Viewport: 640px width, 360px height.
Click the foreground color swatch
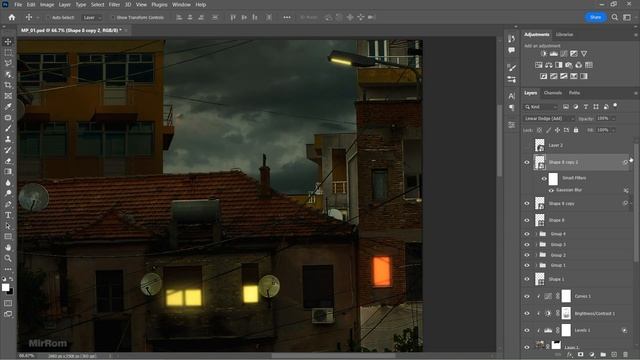point(6,287)
